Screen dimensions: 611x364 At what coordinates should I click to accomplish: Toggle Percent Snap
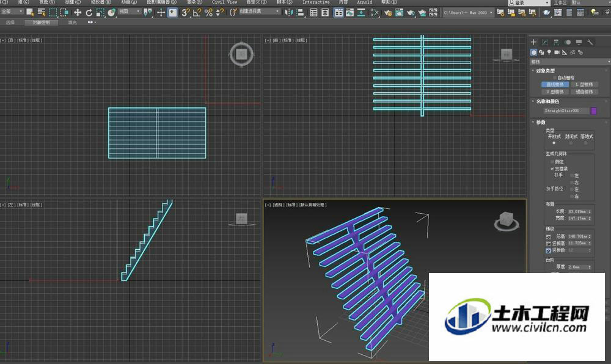pos(208,12)
